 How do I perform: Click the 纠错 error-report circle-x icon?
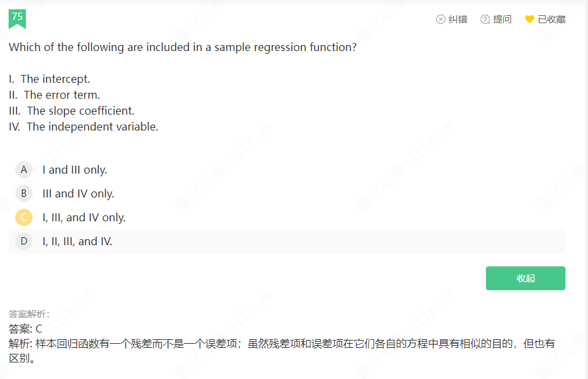[441, 19]
